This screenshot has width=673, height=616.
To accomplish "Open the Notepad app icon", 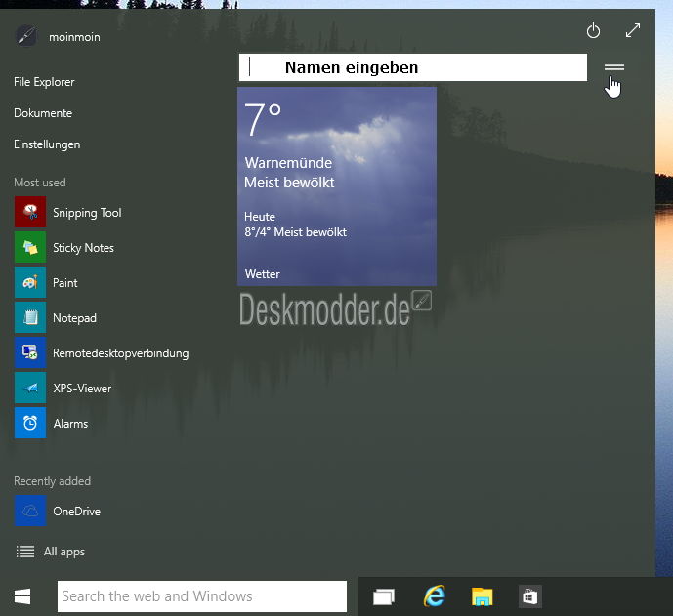I will click(30, 317).
